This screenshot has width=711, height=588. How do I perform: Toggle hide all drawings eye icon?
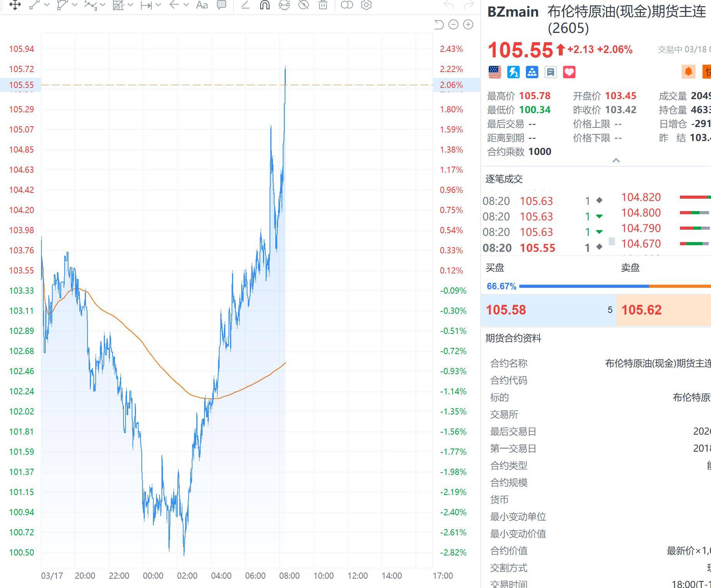[304, 5]
